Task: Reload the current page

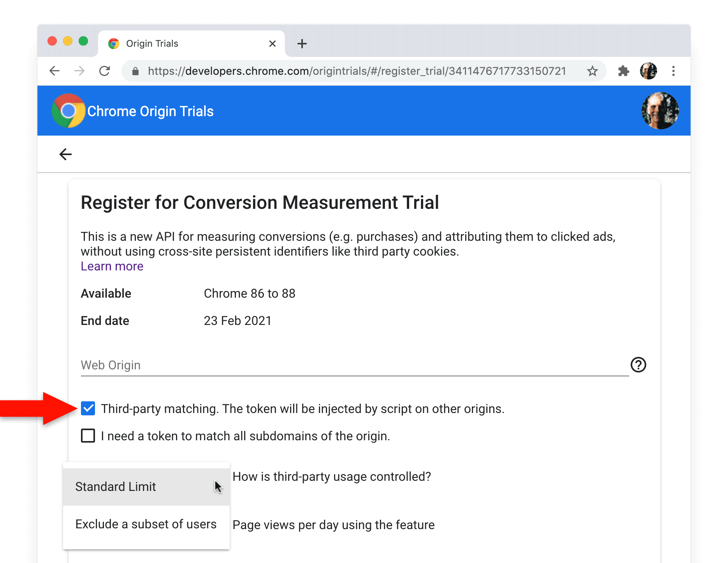Action: point(104,71)
